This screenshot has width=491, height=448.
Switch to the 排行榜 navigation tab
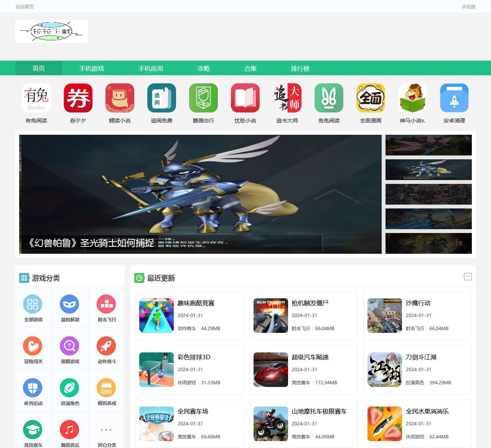(x=300, y=68)
